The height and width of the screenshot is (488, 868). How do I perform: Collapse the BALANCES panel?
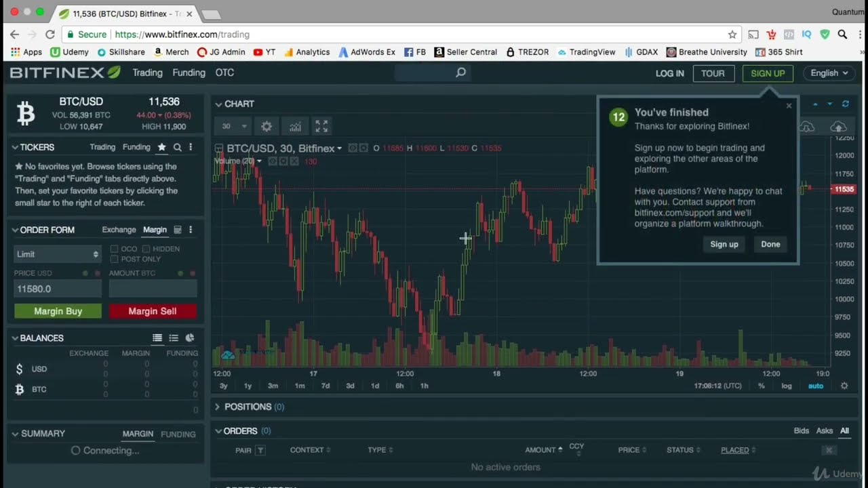point(15,338)
